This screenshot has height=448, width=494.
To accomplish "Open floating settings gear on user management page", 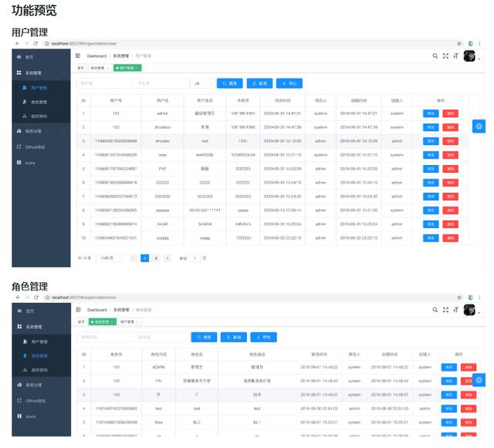I will coord(479,126).
